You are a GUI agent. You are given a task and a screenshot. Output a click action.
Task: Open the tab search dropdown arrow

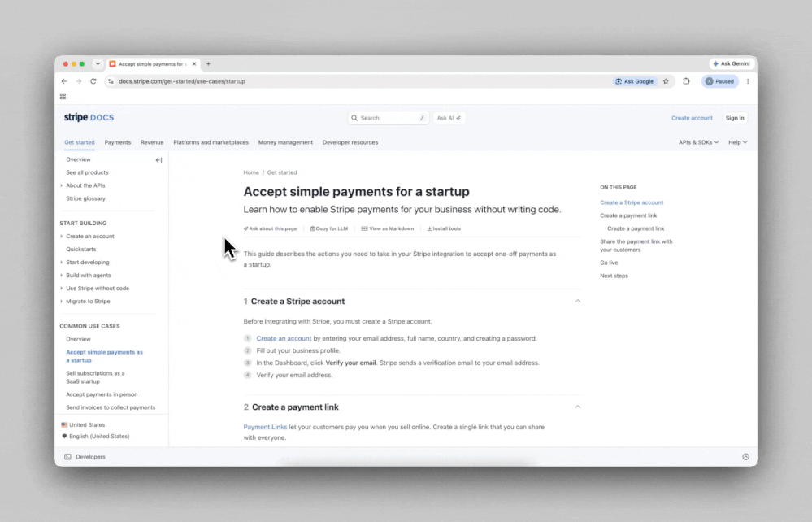click(x=98, y=63)
